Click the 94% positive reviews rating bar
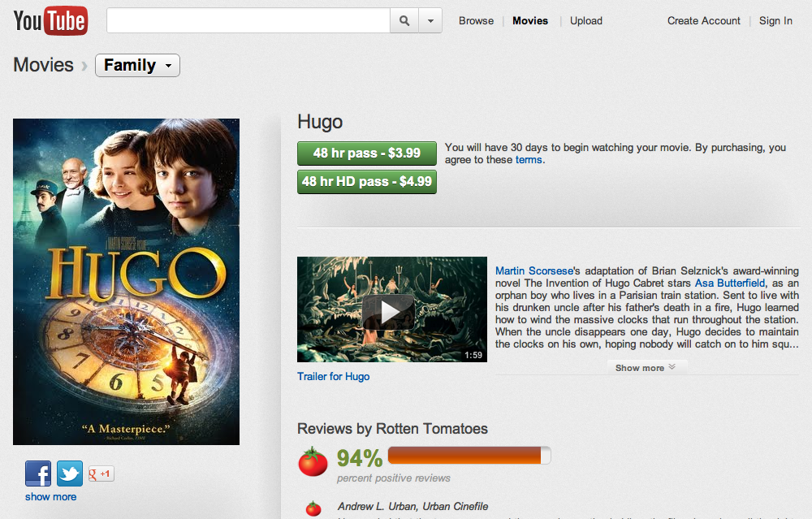812x519 pixels. pos(469,456)
